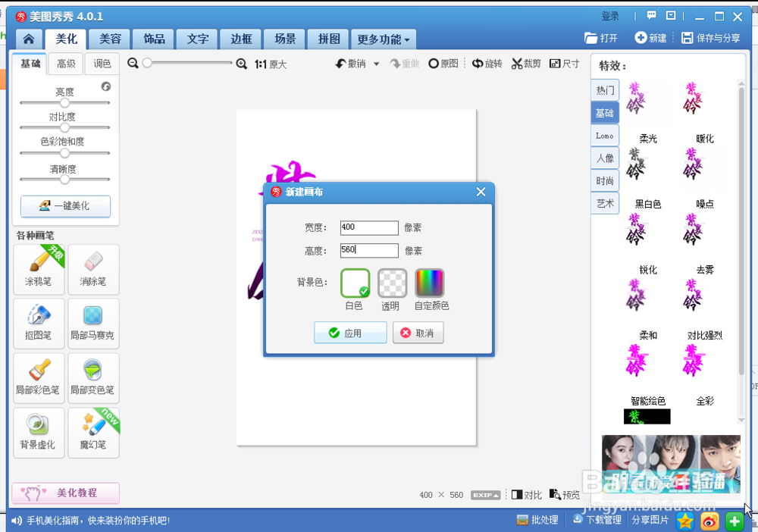Click the 预览 preview icon
758x532 pixels.
tap(564, 495)
